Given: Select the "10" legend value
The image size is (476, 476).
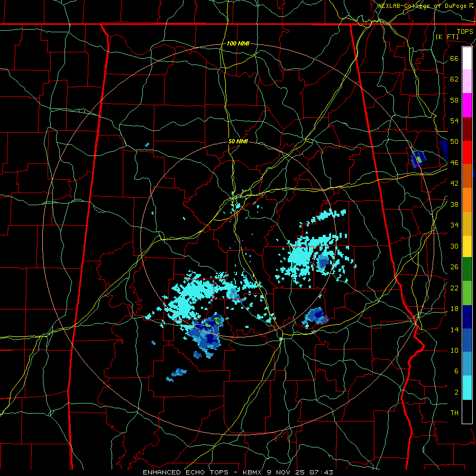Looking at the screenshot, I should 454,350.
